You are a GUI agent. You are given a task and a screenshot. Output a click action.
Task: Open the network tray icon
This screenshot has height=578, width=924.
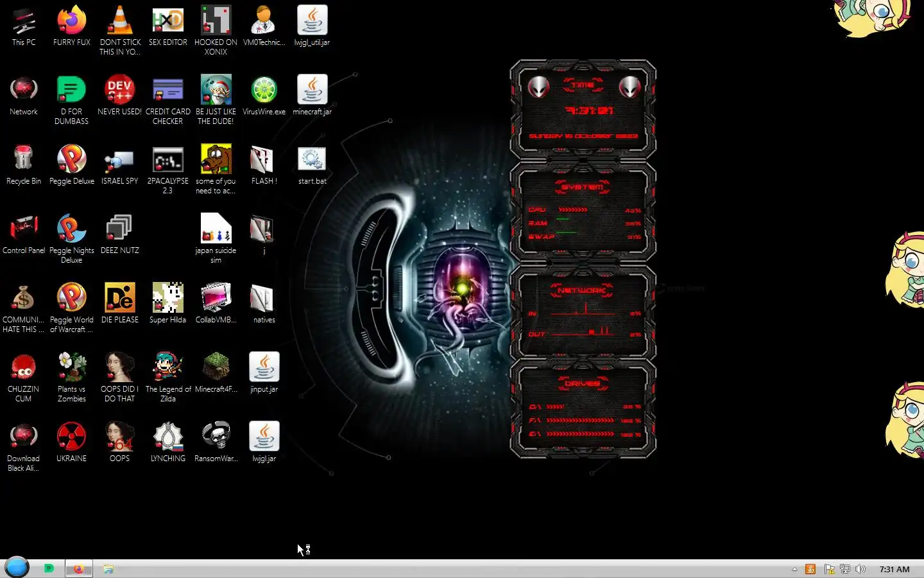coord(845,569)
